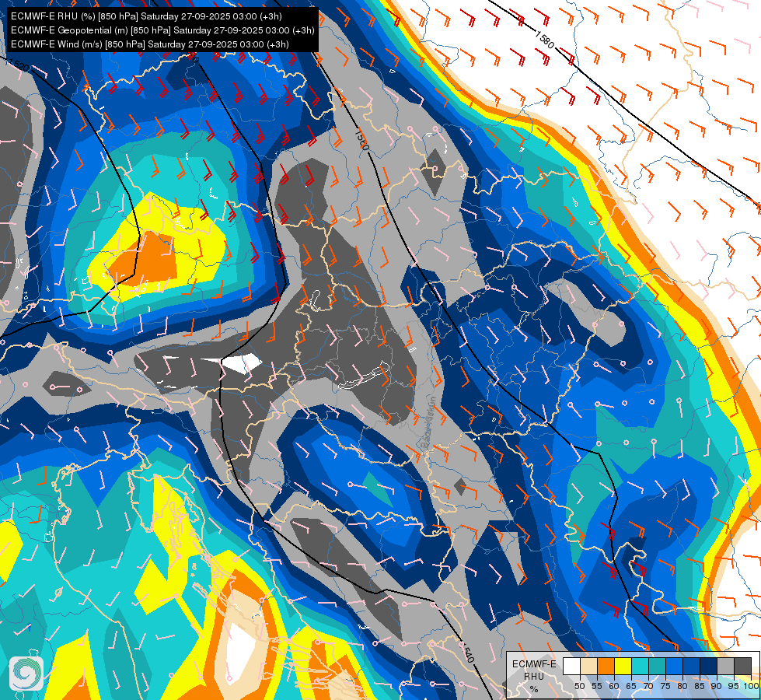Select the ECMWF-E Geopotential title line

pos(162,30)
